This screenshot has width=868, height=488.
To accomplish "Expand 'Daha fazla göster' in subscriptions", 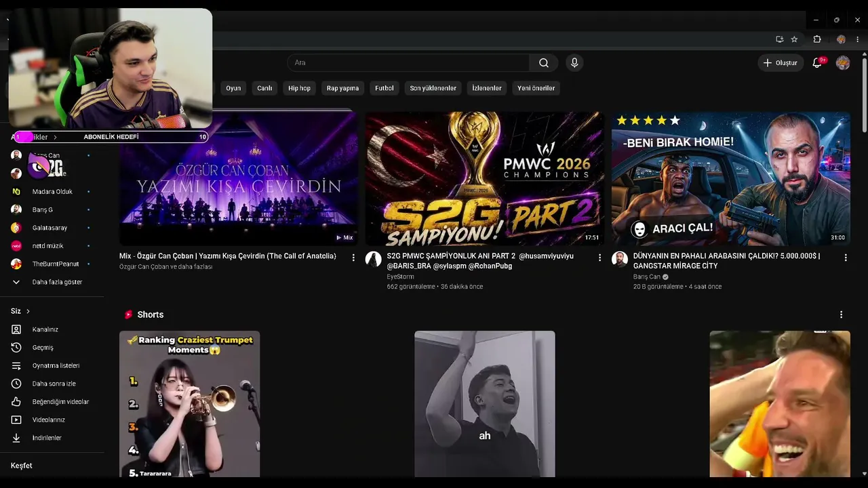I will (52, 282).
